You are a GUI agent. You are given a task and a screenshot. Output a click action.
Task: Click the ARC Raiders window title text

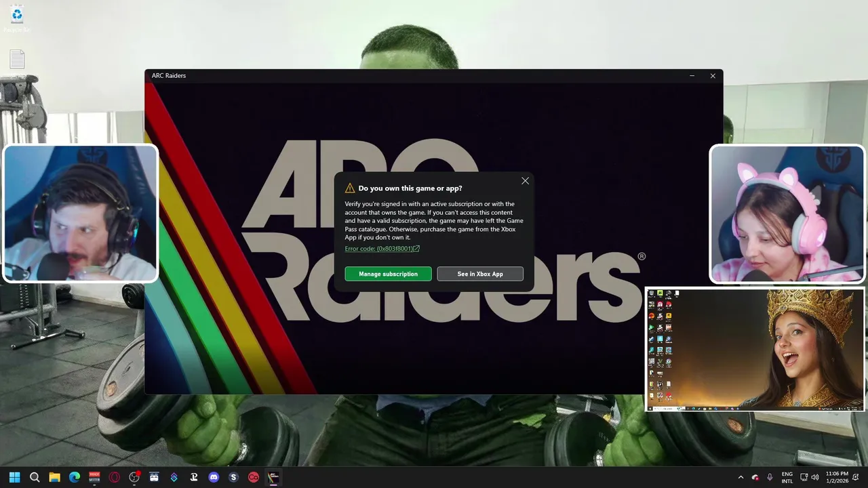[x=169, y=76]
